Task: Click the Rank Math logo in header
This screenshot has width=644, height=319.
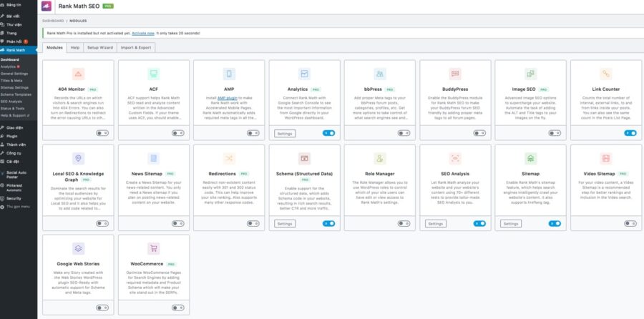Action: pyautogui.click(x=47, y=6)
